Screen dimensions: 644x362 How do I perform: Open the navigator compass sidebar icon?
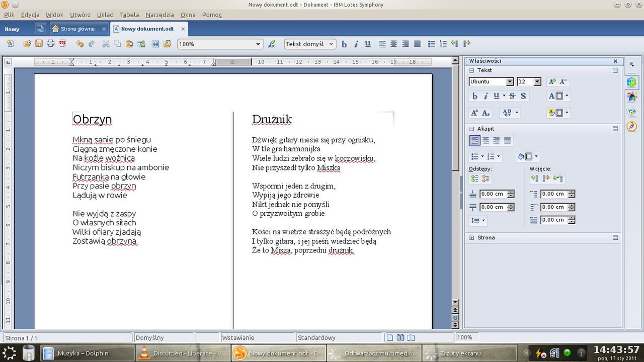pyautogui.click(x=631, y=126)
